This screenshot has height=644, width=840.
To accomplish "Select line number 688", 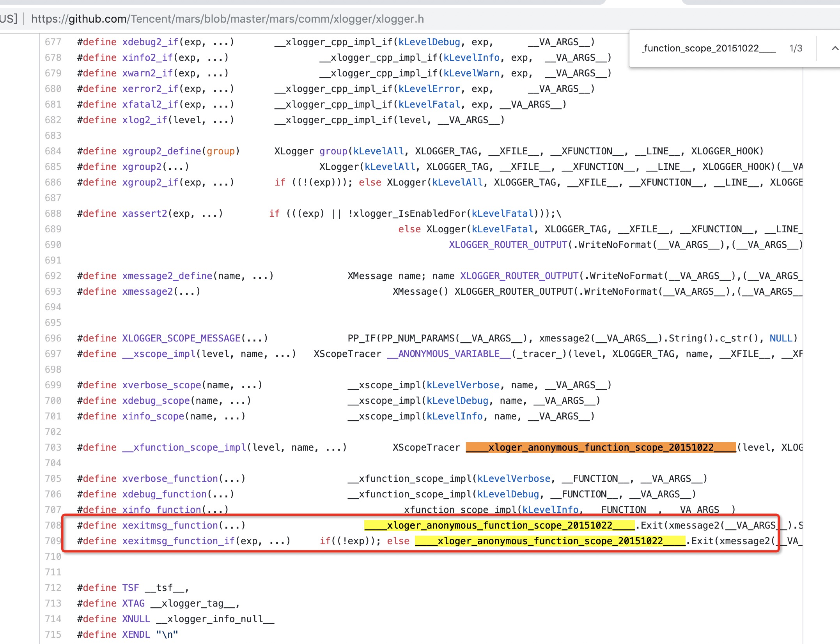I will [x=54, y=214].
